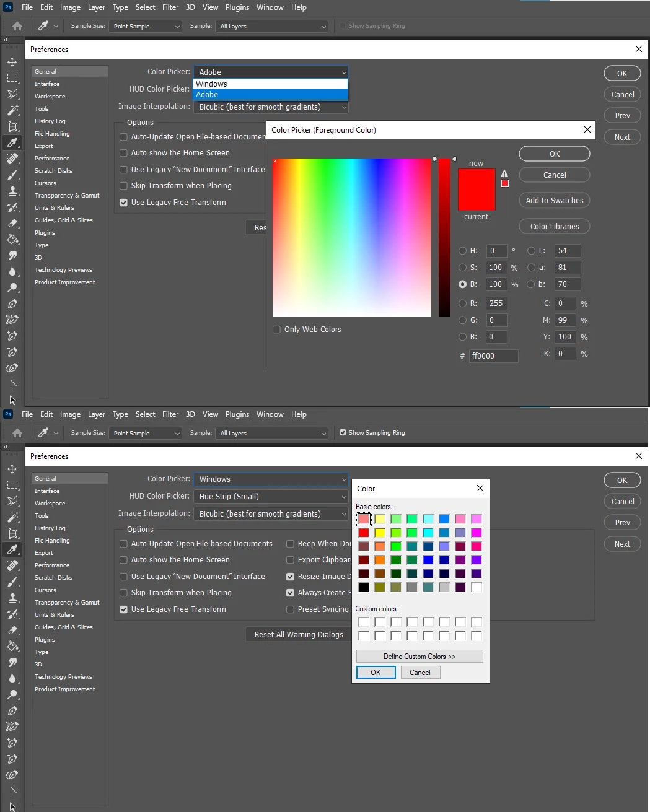
Task: Click the Home icon in upper options bar
Action: [17, 26]
